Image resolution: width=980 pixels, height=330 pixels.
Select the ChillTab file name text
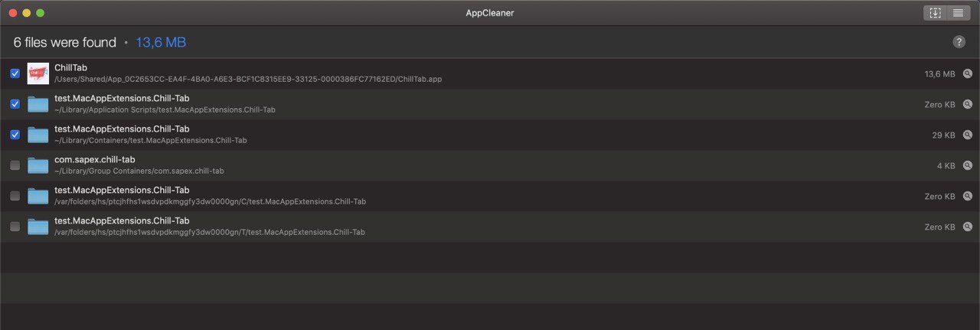point(70,67)
